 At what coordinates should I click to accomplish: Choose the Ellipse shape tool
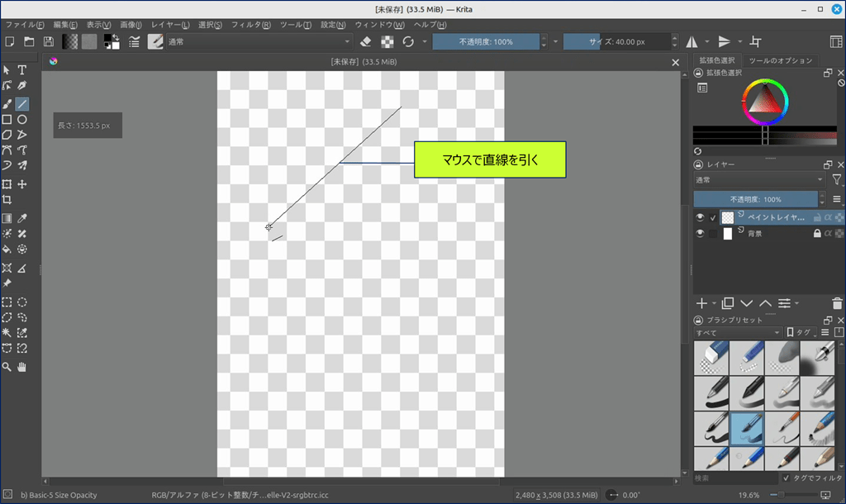coord(22,120)
